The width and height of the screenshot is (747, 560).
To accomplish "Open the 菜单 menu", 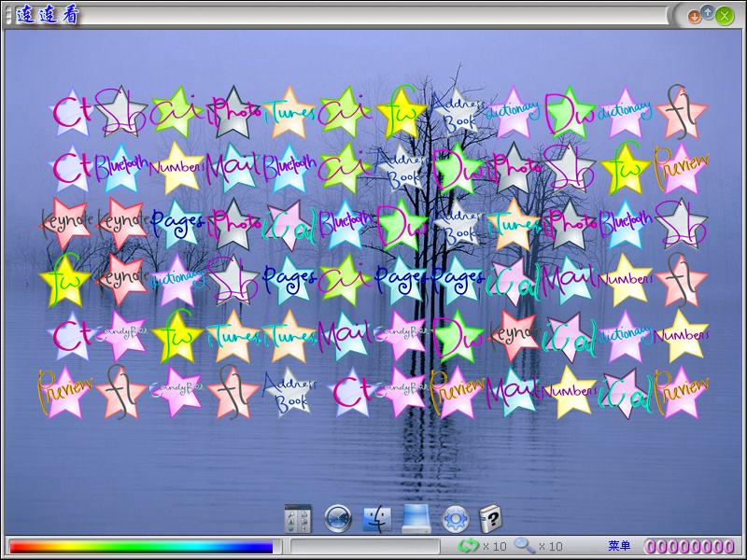I will point(619,546).
